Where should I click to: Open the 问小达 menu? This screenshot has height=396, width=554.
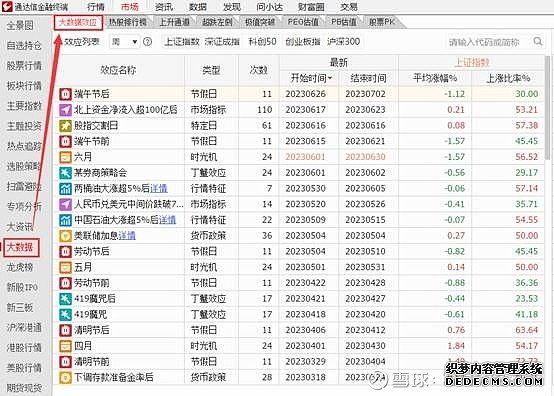(x=270, y=7)
